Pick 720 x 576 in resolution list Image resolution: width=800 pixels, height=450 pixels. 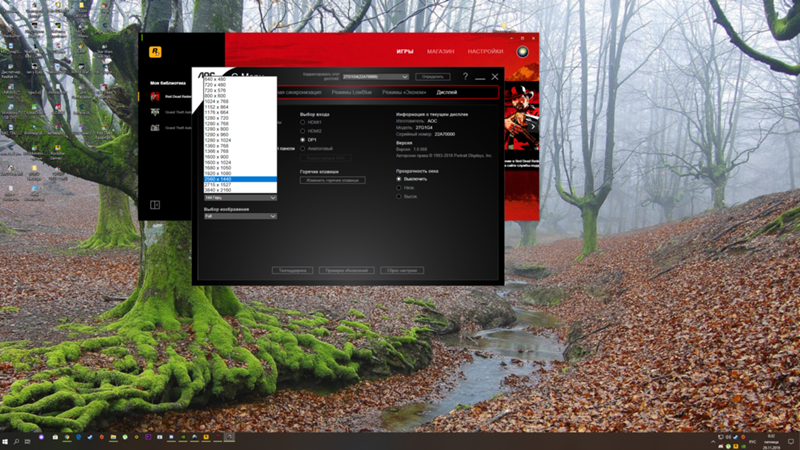click(240, 90)
